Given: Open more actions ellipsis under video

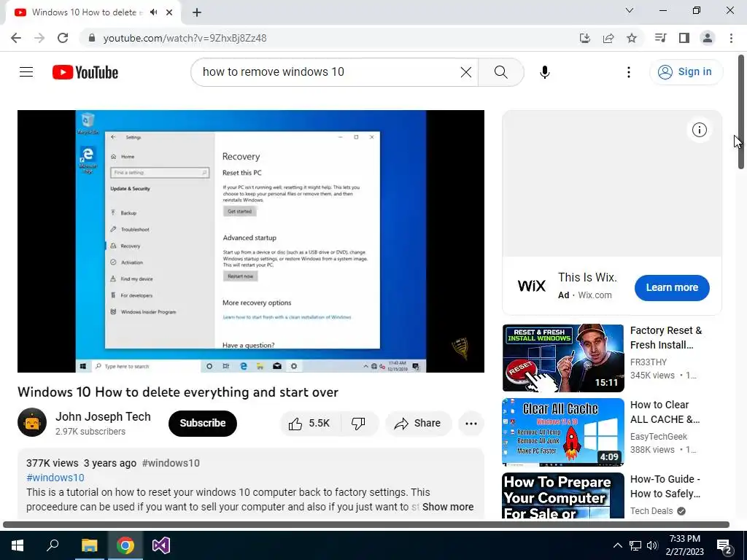Looking at the screenshot, I should (x=471, y=424).
